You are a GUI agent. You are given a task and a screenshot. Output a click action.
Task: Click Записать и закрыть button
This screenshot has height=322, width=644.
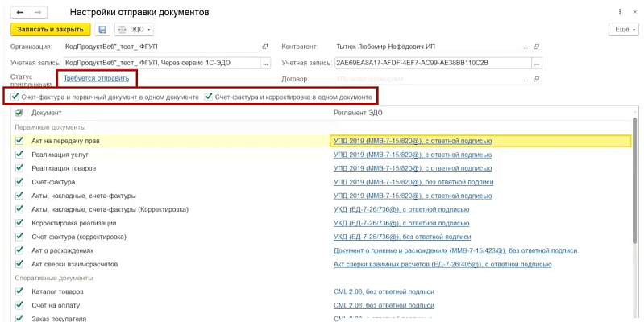50,30
